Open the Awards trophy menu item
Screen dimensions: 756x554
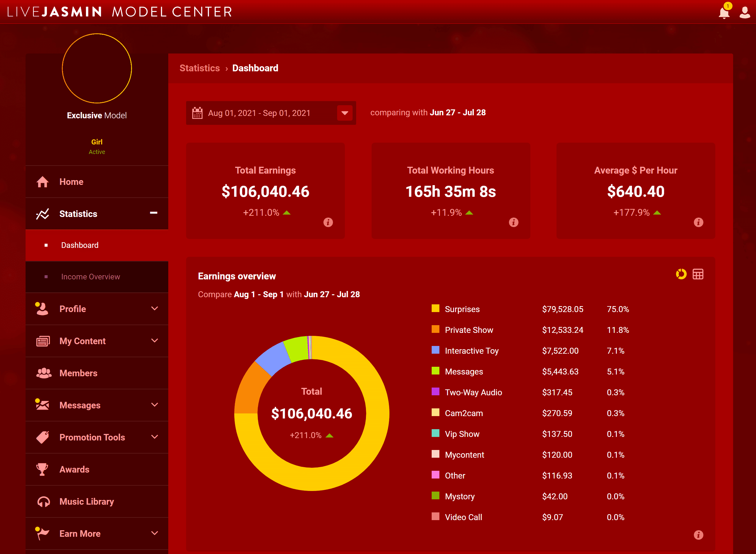[x=74, y=469]
